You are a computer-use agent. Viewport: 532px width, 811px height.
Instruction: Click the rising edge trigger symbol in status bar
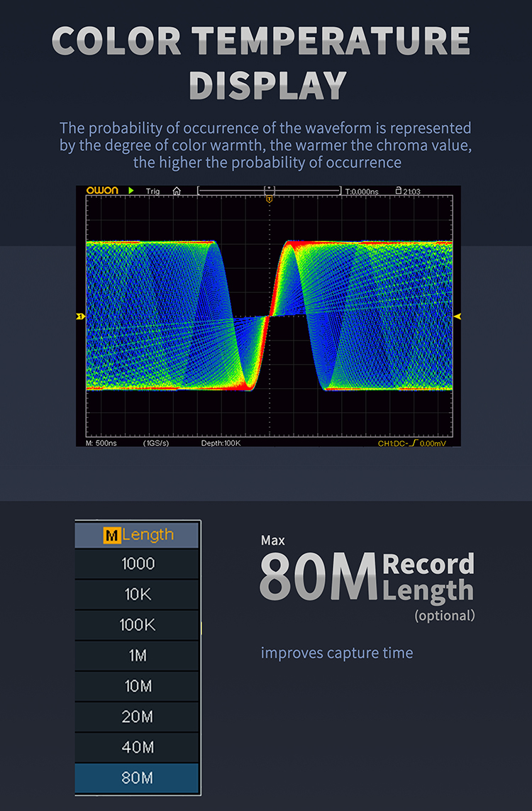coord(413,443)
